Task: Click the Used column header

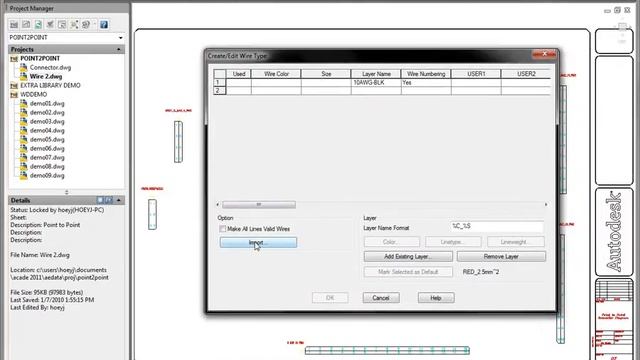Action: 239,74
